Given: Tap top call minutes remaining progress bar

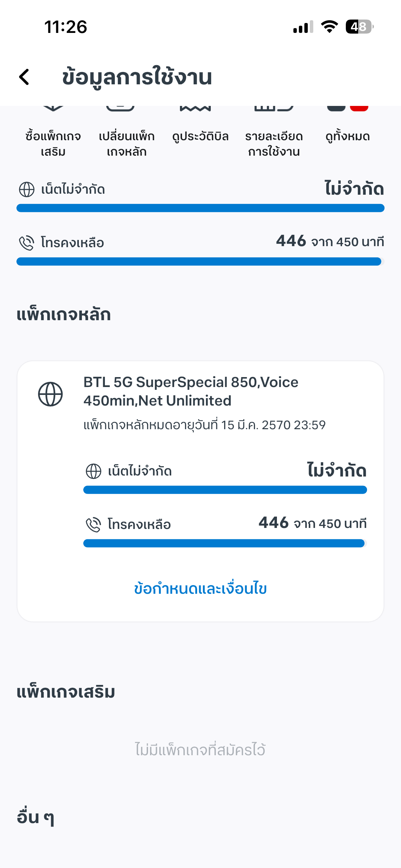Looking at the screenshot, I should point(200,262).
